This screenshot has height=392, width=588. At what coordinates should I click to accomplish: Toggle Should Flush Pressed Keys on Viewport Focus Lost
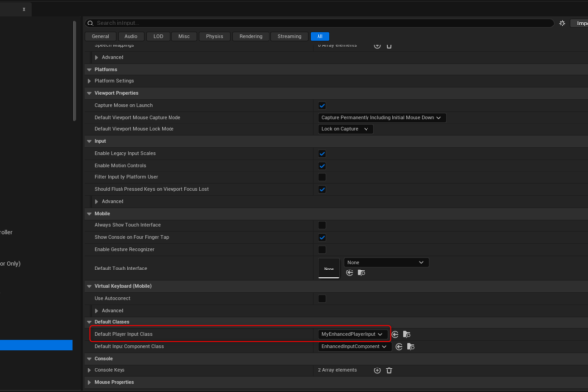coord(322,189)
